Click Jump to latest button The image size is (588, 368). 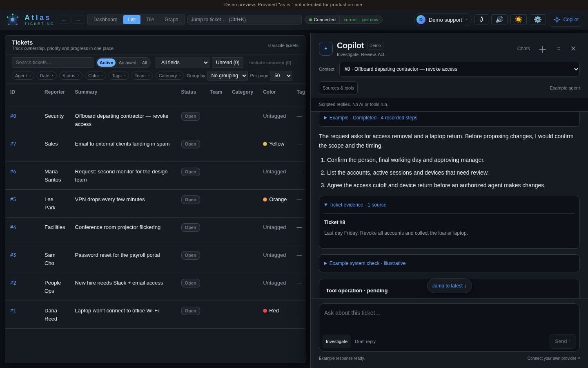pyautogui.click(x=449, y=286)
